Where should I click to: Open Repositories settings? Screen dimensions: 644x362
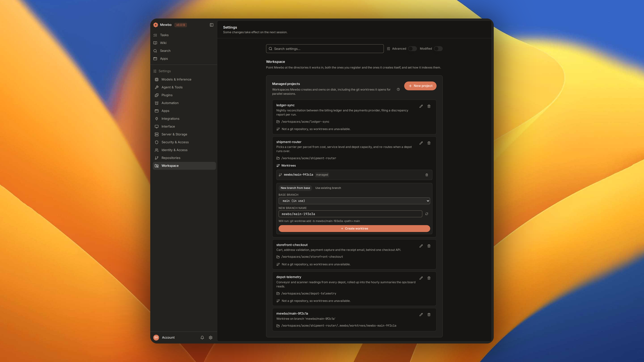[x=184, y=158]
